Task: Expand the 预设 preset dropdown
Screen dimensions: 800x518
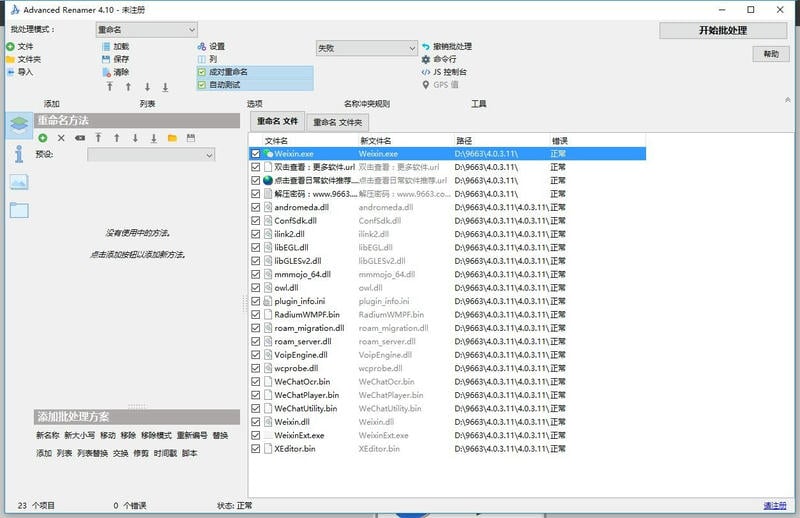Action: point(151,155)
